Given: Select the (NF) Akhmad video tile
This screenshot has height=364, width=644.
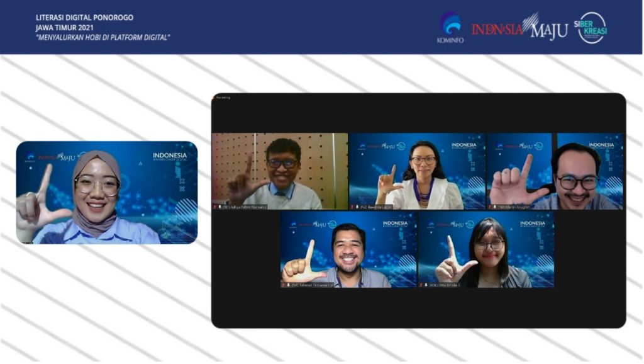Looking at the screenshot, I should 348,249.
